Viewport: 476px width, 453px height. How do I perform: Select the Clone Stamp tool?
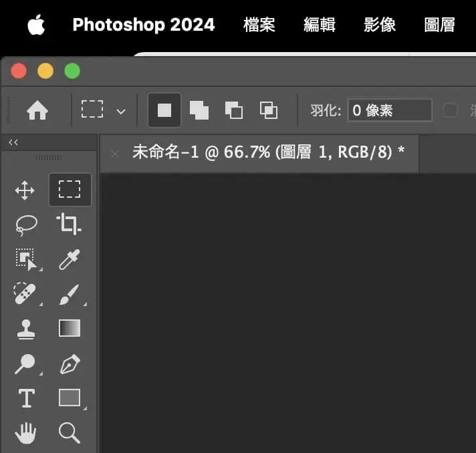pyautogui.click(x=26, y=329)
